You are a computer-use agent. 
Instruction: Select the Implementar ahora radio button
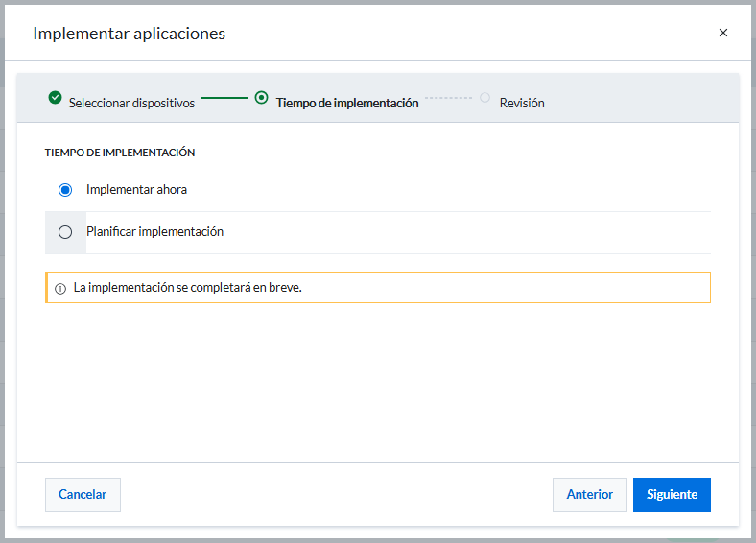[65, 190]
